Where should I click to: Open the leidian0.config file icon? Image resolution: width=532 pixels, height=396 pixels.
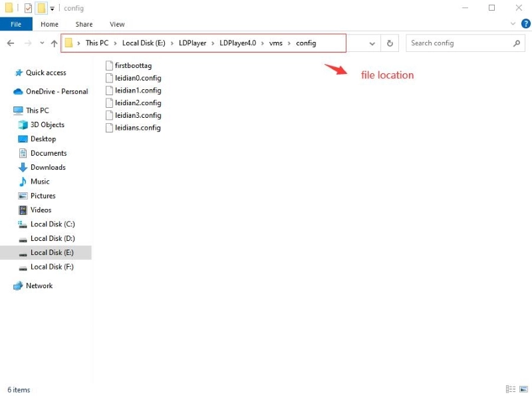110,78
